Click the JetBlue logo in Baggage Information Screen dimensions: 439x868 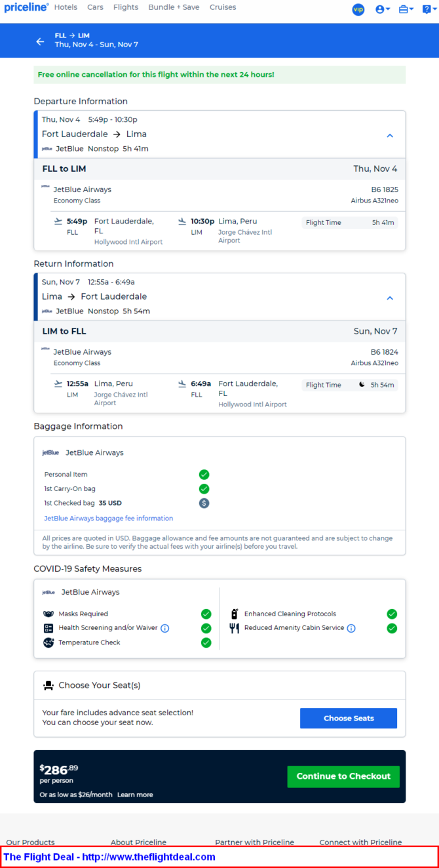(x=50, y=452)
